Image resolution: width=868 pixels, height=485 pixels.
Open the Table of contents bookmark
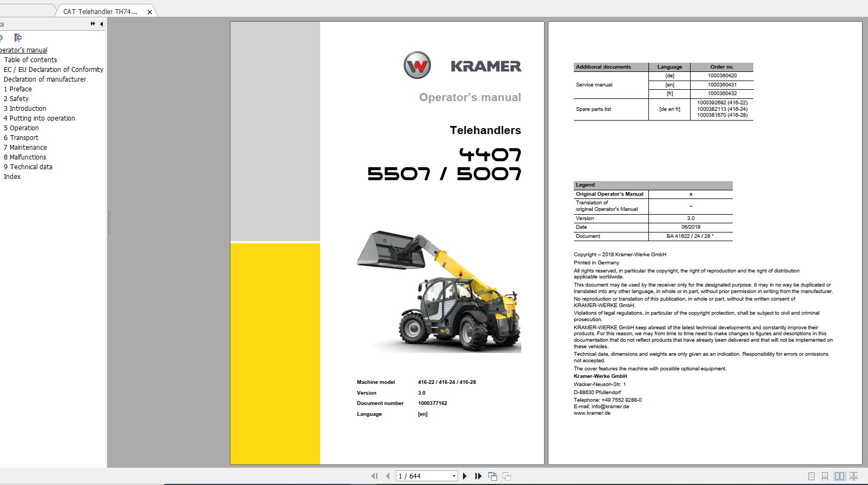click(30, 60)
